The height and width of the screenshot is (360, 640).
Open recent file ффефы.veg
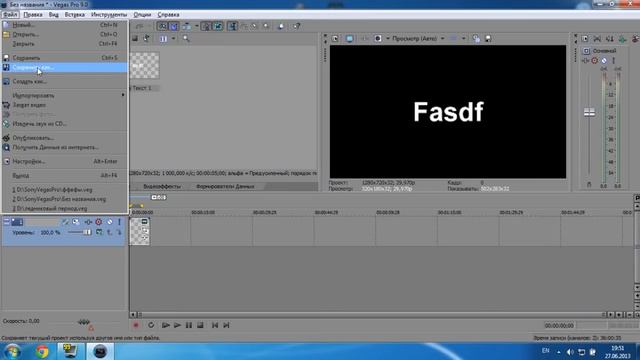click(65, 190)
